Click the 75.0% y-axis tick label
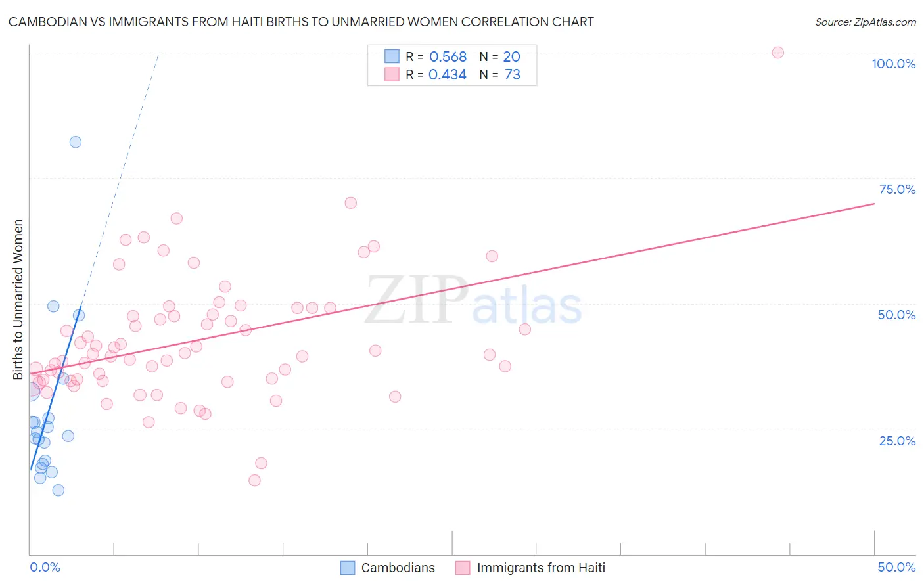Screen dimensions: 924x586 coord(897,189)
